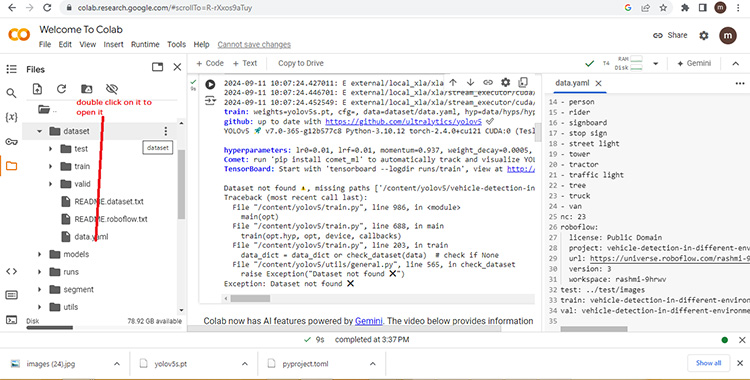Image resolution: width=750 pixels, height=380 pixels.
Task: Open the File menu
Action: pos(45,45)
